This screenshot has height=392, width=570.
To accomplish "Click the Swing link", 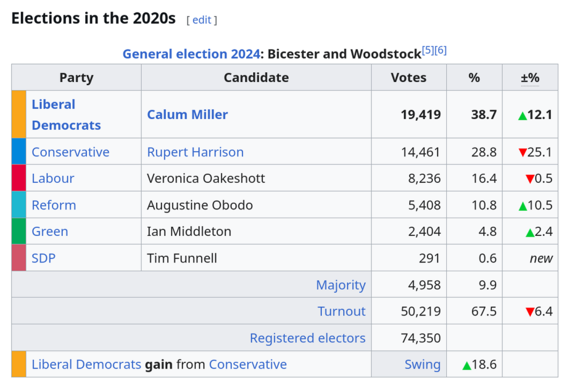I will point(423,364).
